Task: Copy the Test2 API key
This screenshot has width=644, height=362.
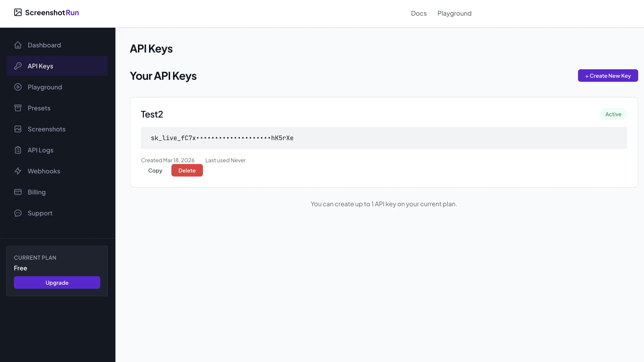Action: tap(155, 170)
